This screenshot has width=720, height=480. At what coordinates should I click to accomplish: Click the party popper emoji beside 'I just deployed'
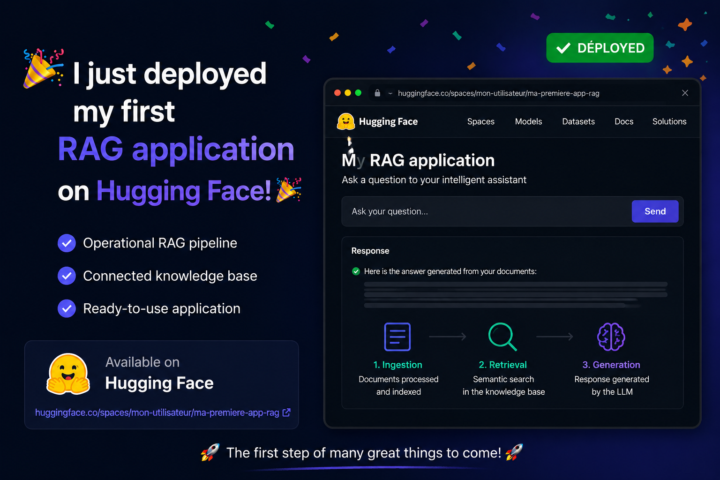[43, 68]
